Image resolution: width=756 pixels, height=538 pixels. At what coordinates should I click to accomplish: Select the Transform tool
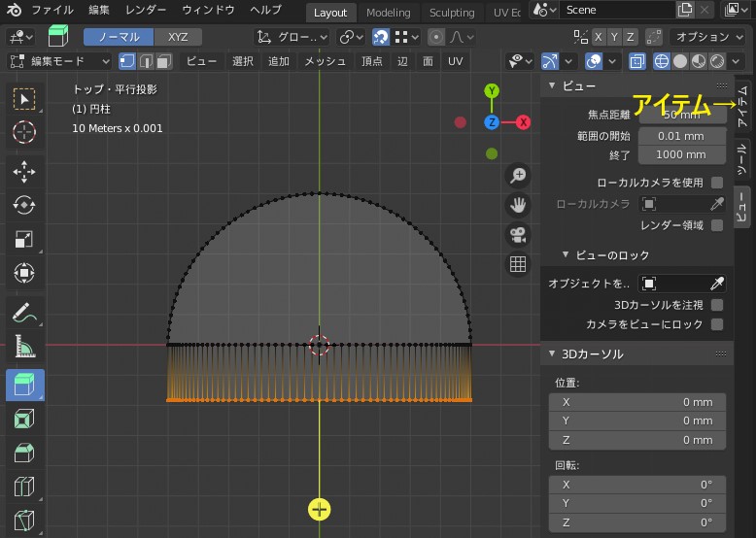coord(24,273)
